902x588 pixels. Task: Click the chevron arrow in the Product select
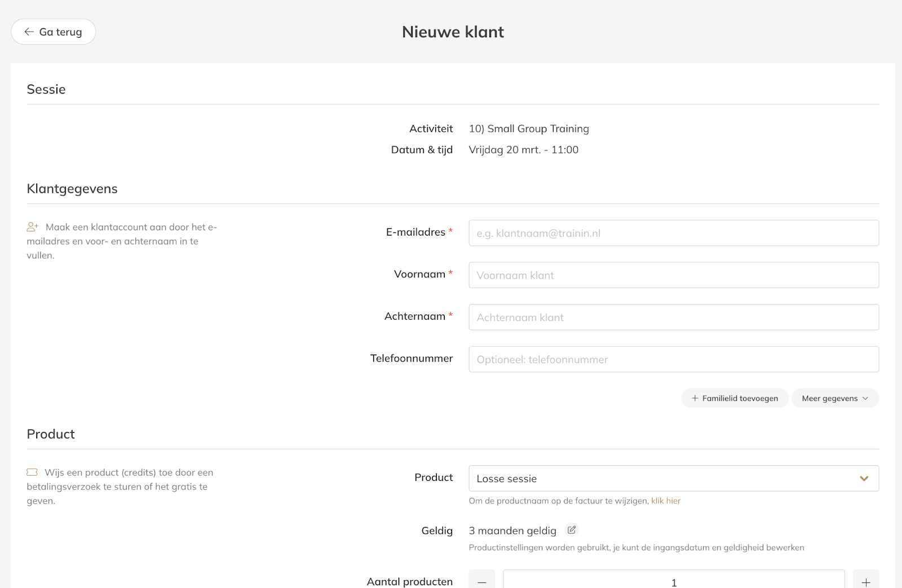click(x=864, y=479)
